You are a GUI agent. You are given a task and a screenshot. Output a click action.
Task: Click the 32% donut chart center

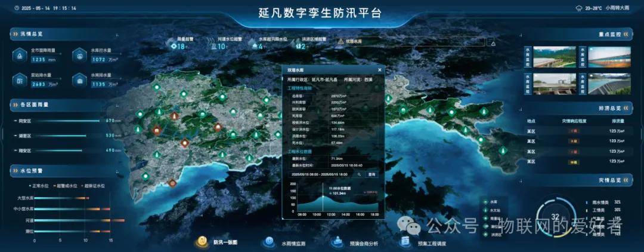tap(555, 216)
